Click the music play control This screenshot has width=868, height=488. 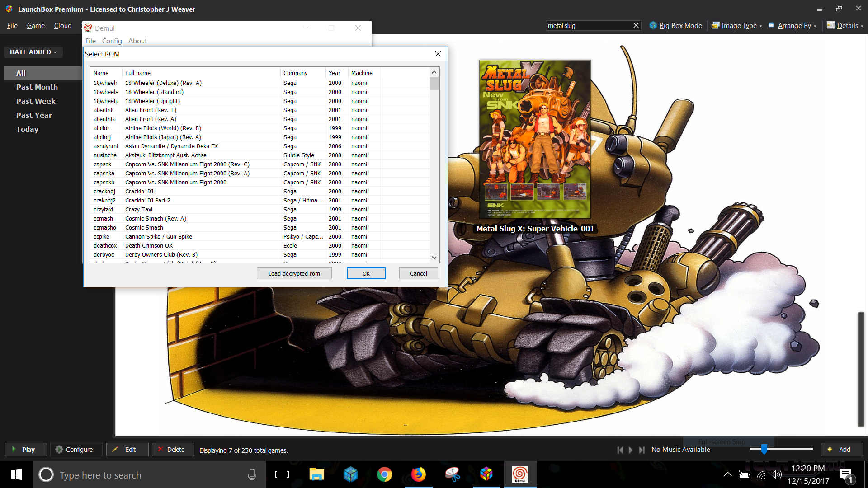click(x=631, y=450)
